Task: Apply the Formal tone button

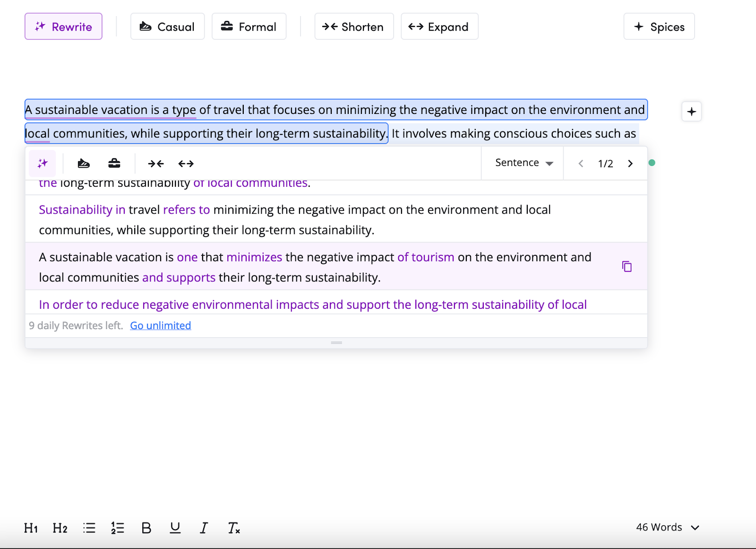Action: tap(249, 26)
